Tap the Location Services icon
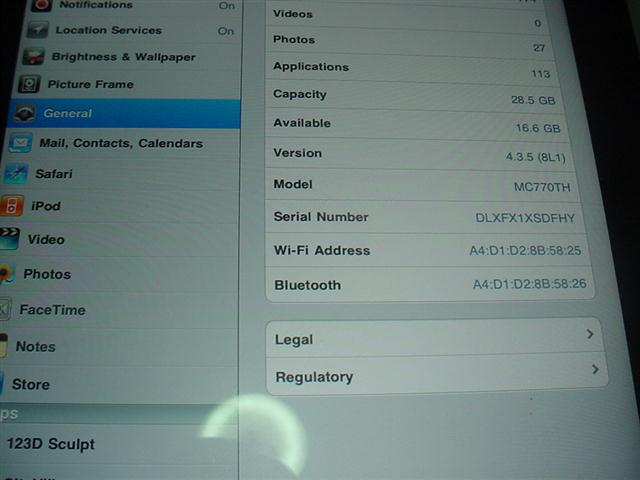Screen dimensions: 640x480 pyautogui.click(x=38, y=30)
